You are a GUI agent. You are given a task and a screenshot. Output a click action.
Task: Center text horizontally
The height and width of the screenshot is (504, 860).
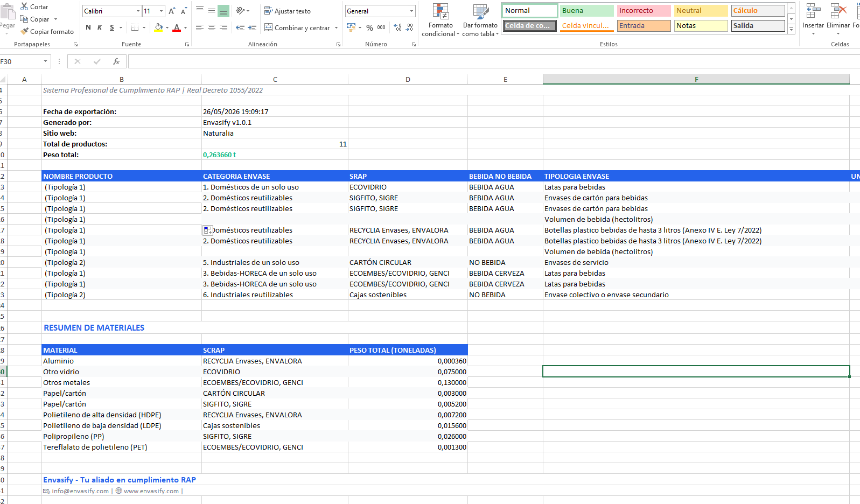tap(212, 27)
